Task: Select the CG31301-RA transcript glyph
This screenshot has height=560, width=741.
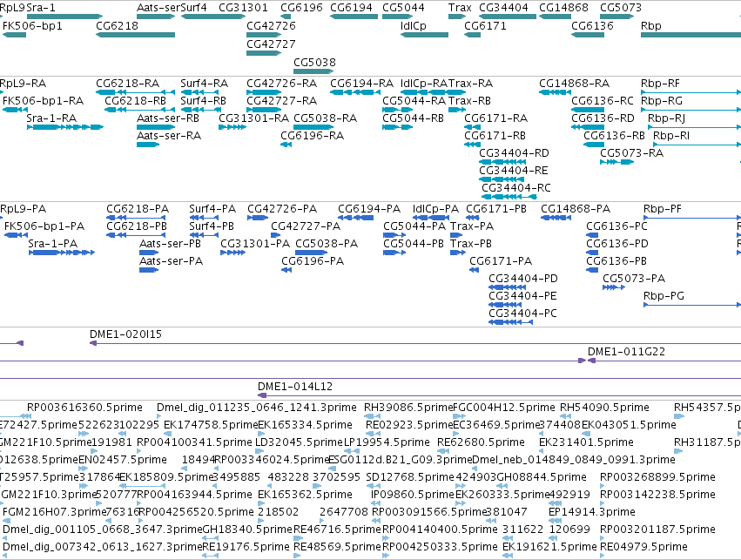Action: [232, 127]
